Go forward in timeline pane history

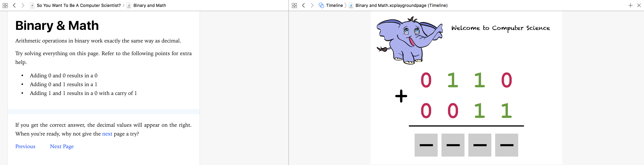(x=312, y=5)
